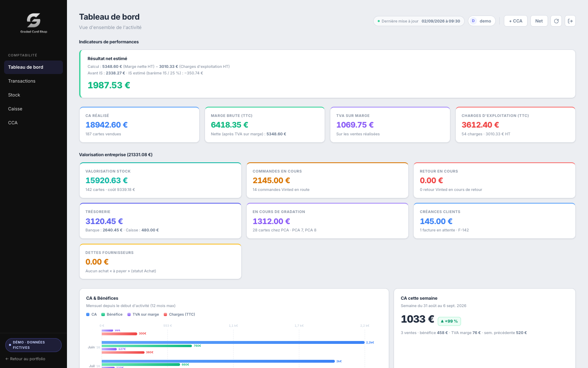Toggle Charges (TTC) legend series
This screenshot has width=588, height=368.
coord(179,314)
